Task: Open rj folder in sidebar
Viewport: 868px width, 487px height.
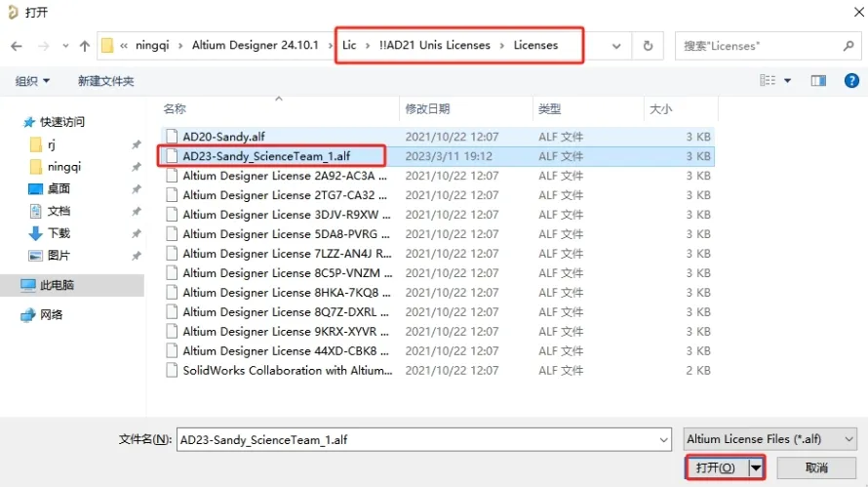Action: coord(52,144)
